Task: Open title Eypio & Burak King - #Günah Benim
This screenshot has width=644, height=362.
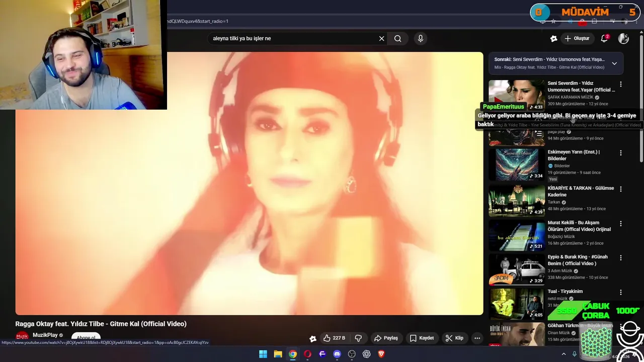Action: [x=579, y=260]
